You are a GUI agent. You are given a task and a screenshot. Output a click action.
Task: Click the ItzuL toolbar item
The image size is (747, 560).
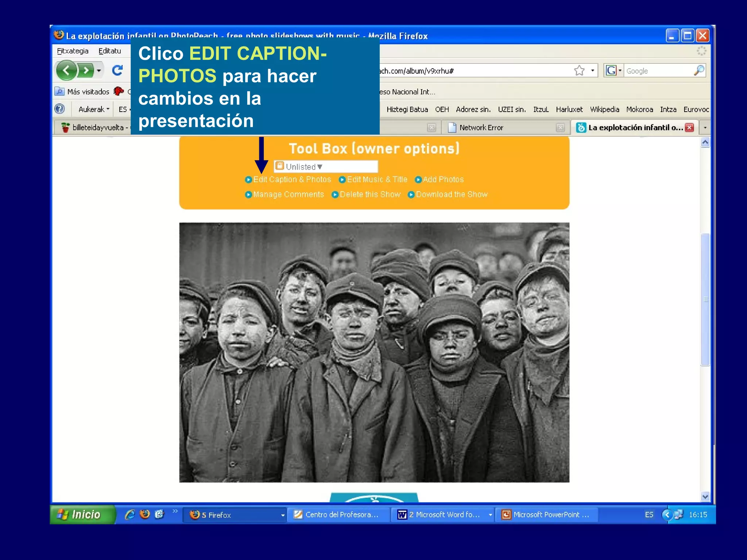541,109
